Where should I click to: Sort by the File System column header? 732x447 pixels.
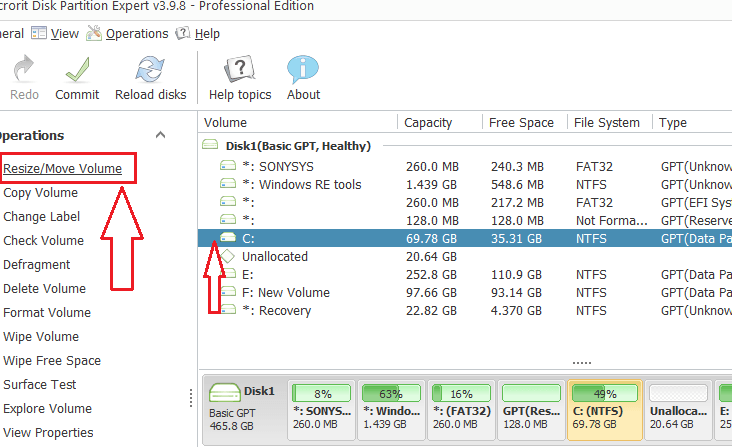(610, 123)
